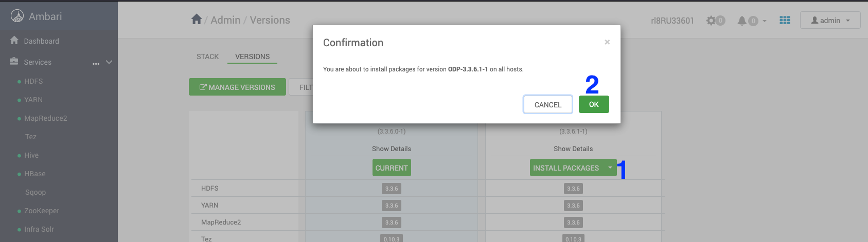Select the VERSIONS tab
The image size is (868, 242).
[252, 57]
